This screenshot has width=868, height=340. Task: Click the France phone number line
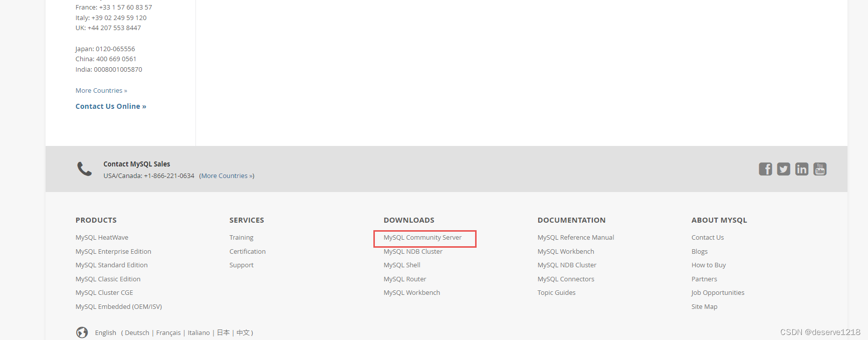pos(114,8)
